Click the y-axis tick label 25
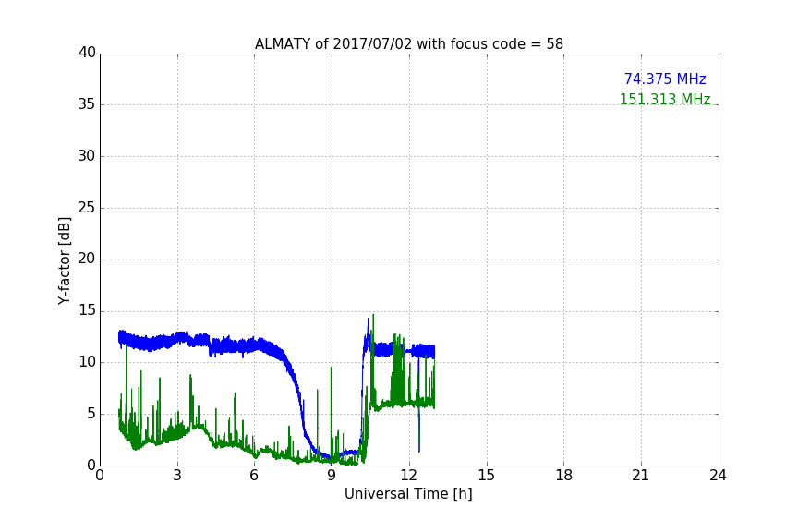 pos(87,208)
